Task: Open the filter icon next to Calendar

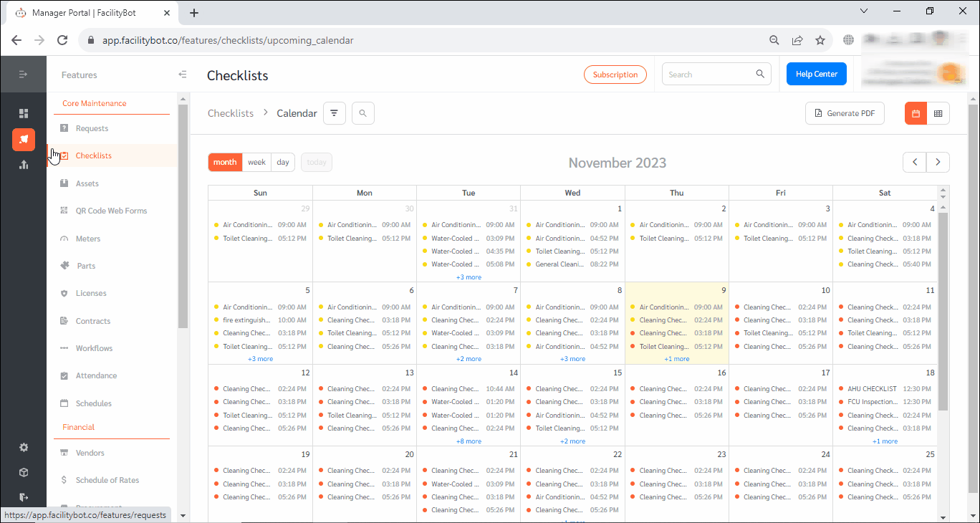Action: pos(335,113)
